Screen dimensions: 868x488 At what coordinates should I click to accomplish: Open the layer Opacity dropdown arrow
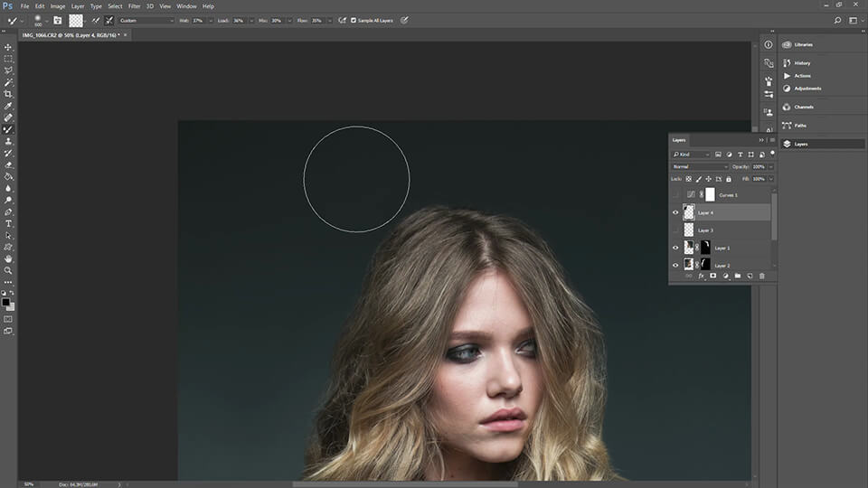point(770,166)
